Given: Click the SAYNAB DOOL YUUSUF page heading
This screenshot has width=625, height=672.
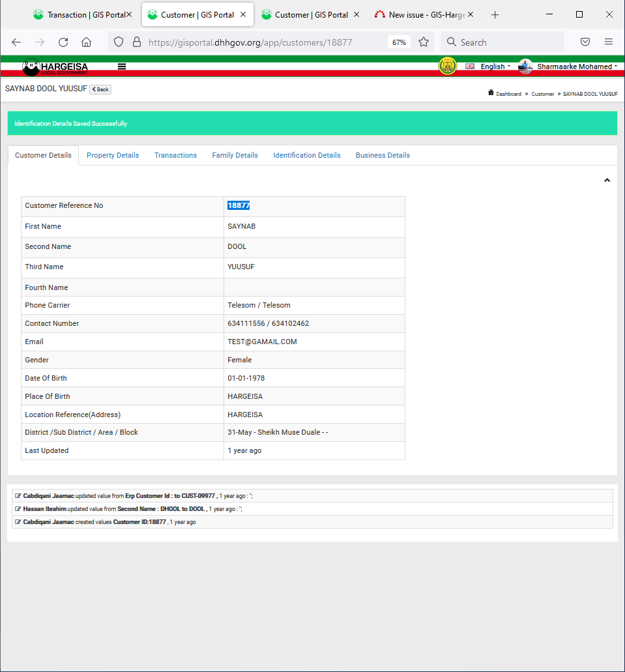Looking at the screenshot, I should pyautogui.click(x=46, y=88).
